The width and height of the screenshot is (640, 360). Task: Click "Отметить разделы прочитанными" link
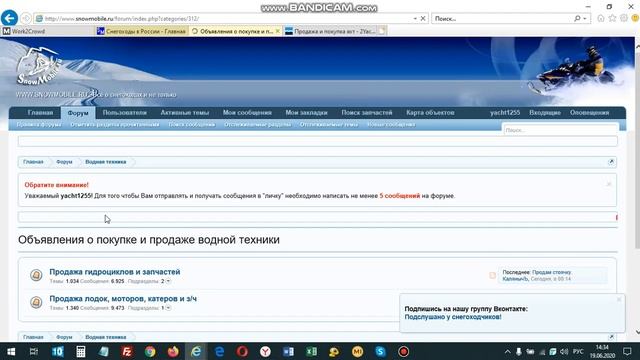(x=115, y=124)
